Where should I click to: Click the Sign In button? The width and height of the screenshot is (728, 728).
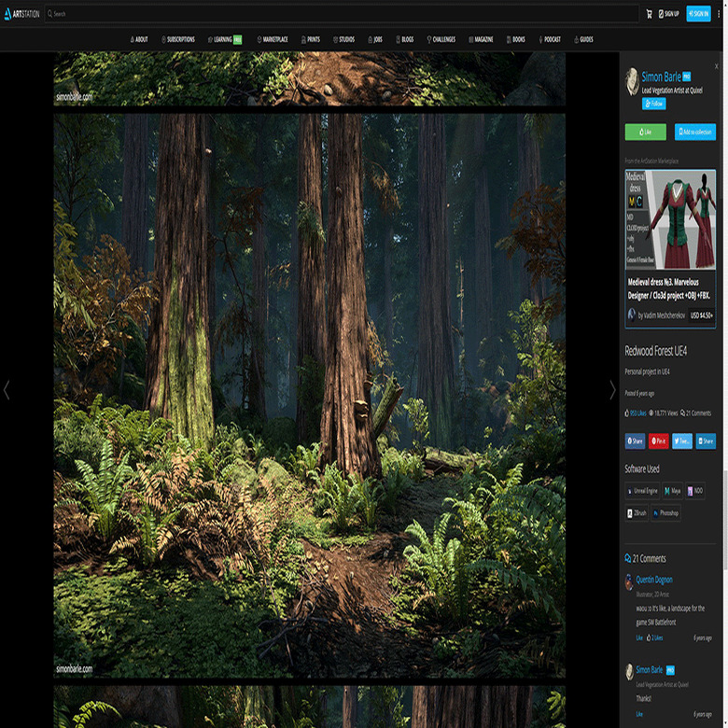pyautogui.click(x=698, y=14)
